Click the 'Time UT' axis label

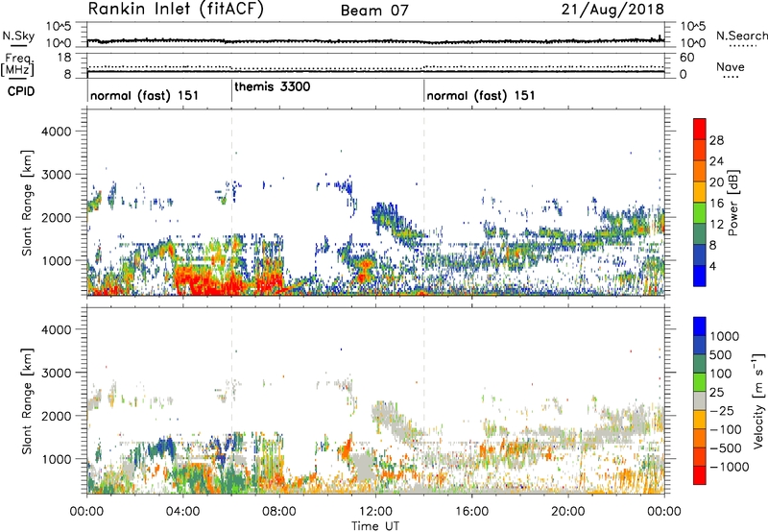tap(375, 526)
